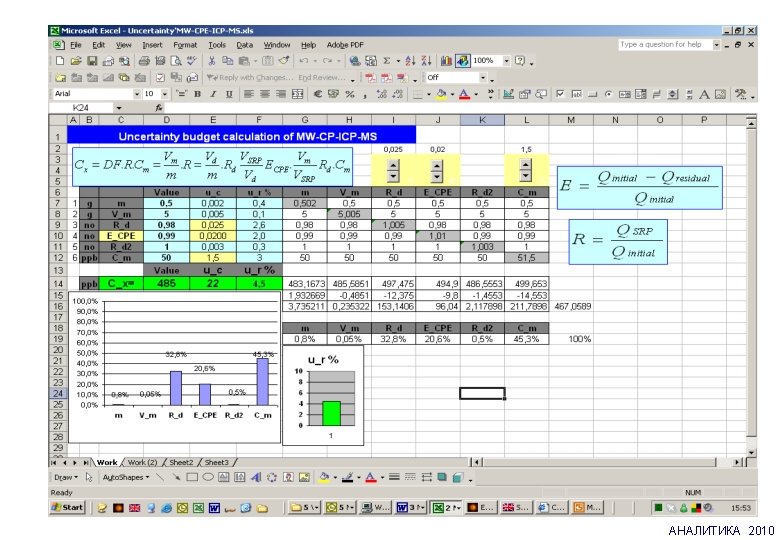This screenshot has width=780, height=540.
Task: Click the Start button on the taskbar
Action: point(68,508)
